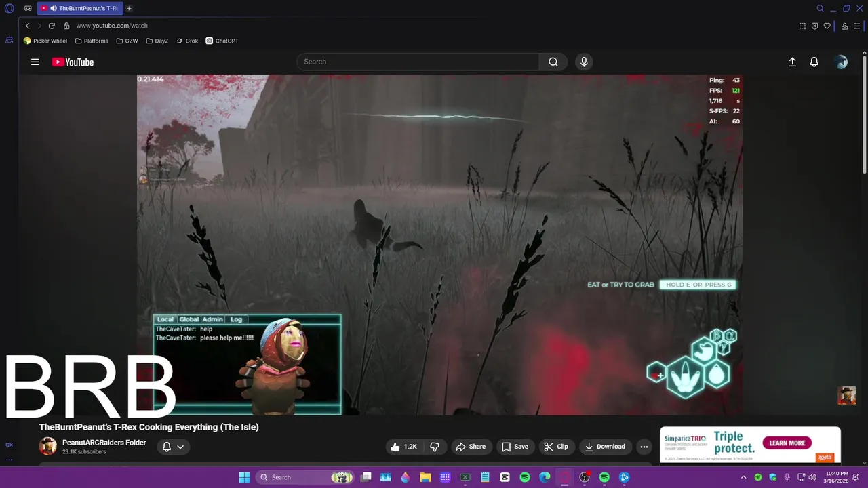Open GX Control sidebar icon

point(9,445)
